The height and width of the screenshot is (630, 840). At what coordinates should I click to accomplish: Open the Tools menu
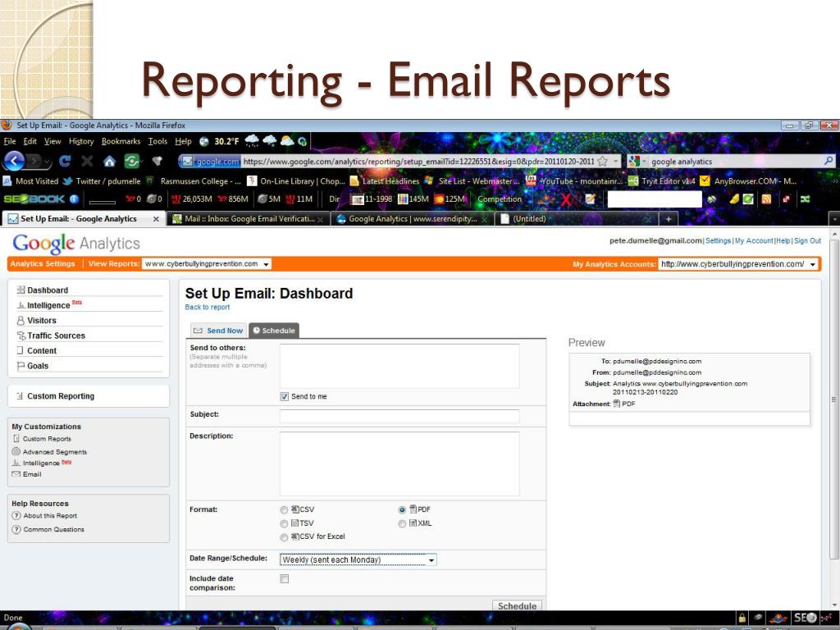point(157,141)
